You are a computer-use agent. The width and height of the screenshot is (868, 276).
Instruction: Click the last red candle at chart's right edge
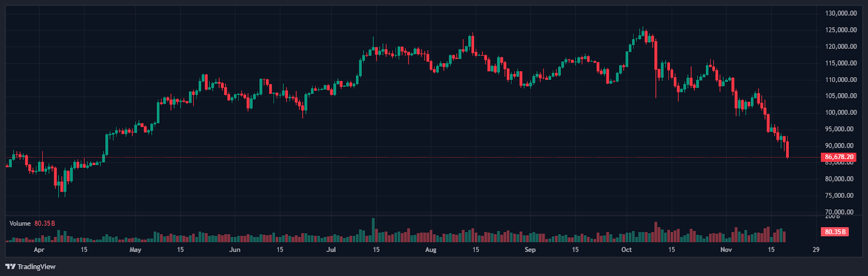787,149
